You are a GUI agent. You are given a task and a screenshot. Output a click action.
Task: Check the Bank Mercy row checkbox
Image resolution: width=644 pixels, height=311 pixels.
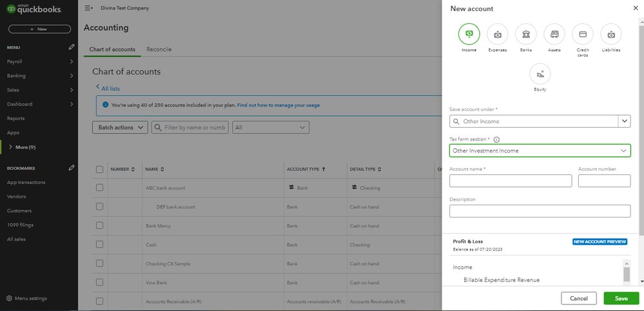click(99, 226)
